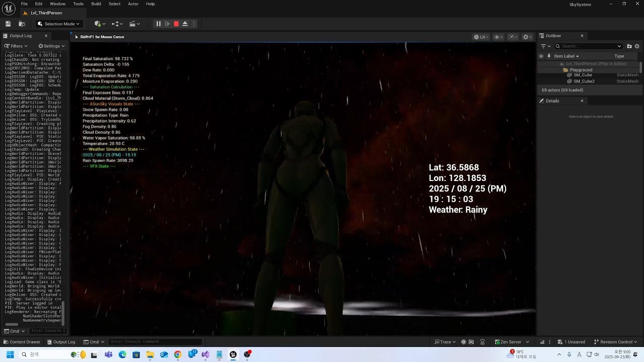Click the Eject from player icon
644x362 pixels.
click(185, 24)
